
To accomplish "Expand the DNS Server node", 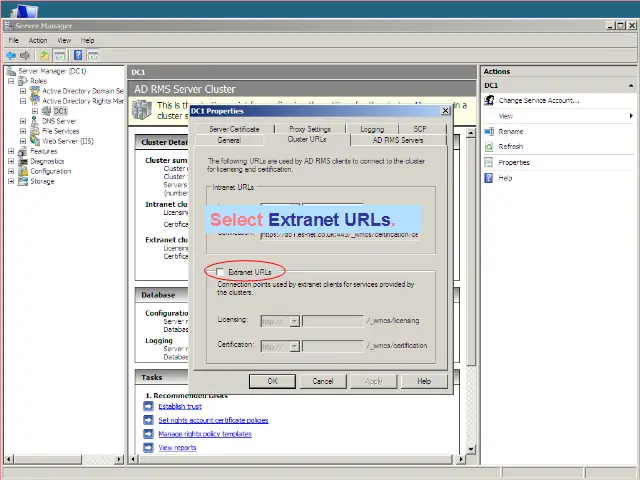I will tap(23, 121).
